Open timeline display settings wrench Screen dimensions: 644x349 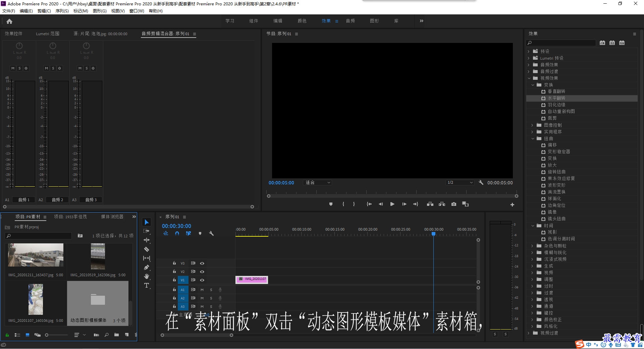pyautogui.click(x=211, y=233)
